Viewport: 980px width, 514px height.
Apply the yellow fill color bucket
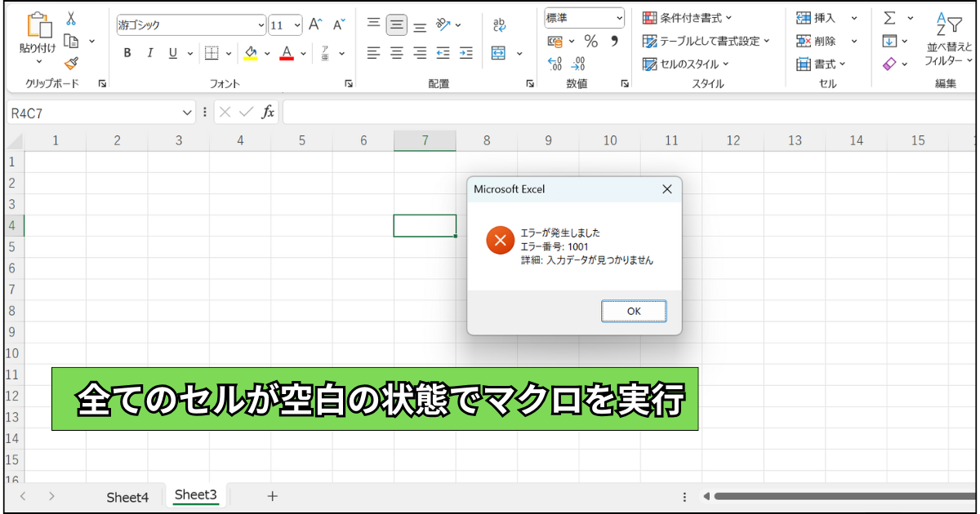(251, 53)
